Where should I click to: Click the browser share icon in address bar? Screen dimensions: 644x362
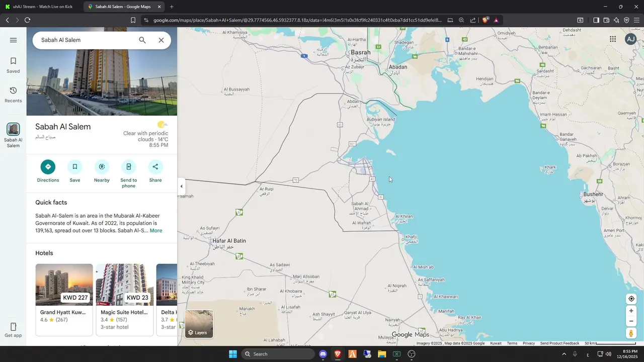click(x=473, y=20)
